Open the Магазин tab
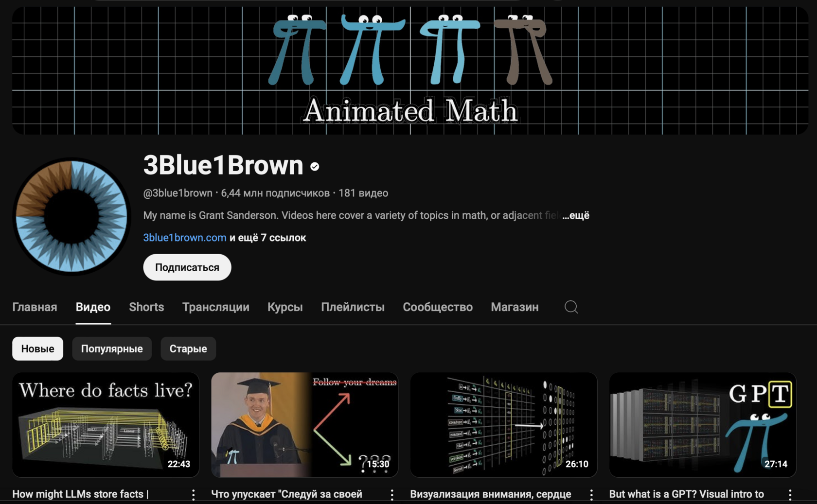 click(x=515, y=307)
